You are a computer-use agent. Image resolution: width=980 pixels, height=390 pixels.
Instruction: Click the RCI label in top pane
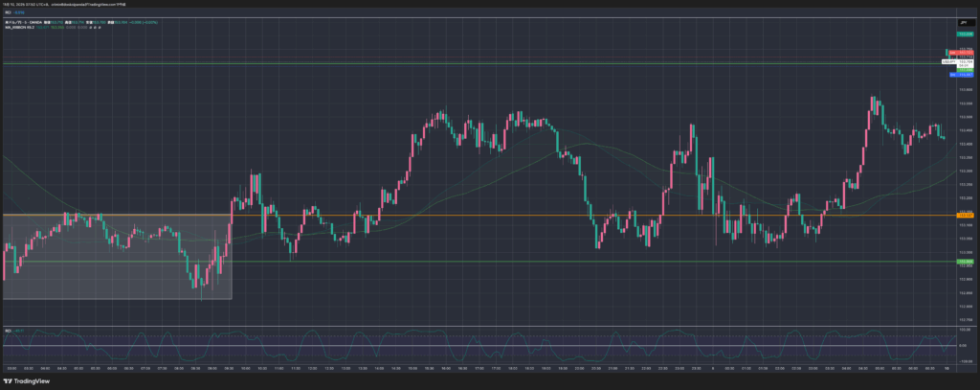point(8,14)
